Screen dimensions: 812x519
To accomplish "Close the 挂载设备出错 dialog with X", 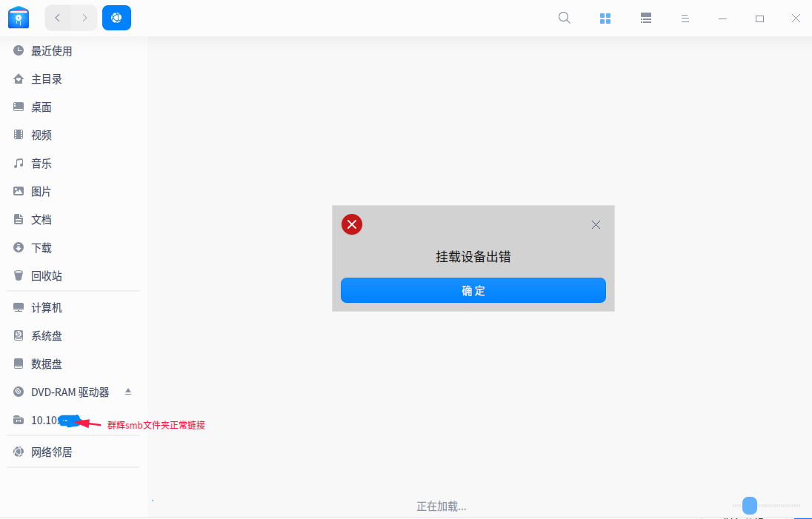I will 596,224.
